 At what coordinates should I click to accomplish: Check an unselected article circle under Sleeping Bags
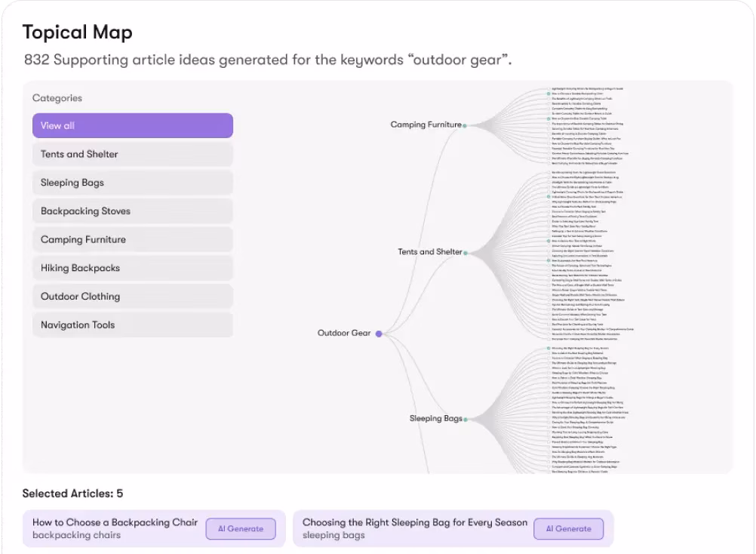pyautogui.click(x=548, y=353)
